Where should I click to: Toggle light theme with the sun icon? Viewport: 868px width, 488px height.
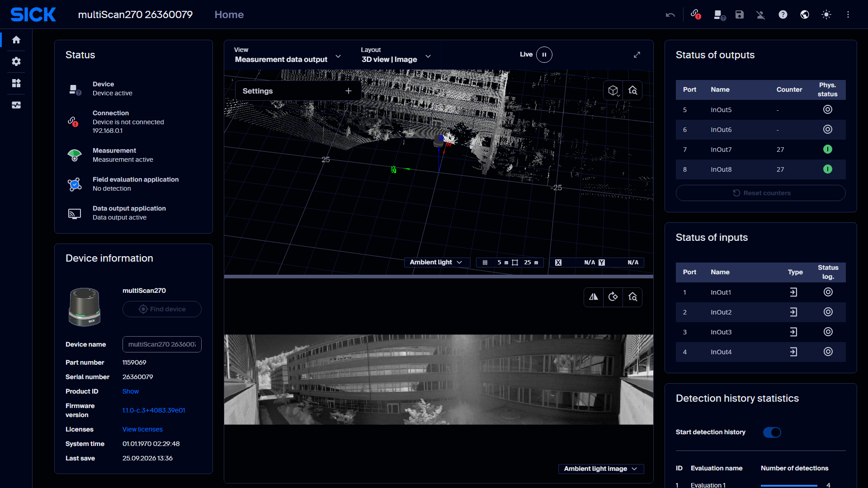tap(826, 14)
